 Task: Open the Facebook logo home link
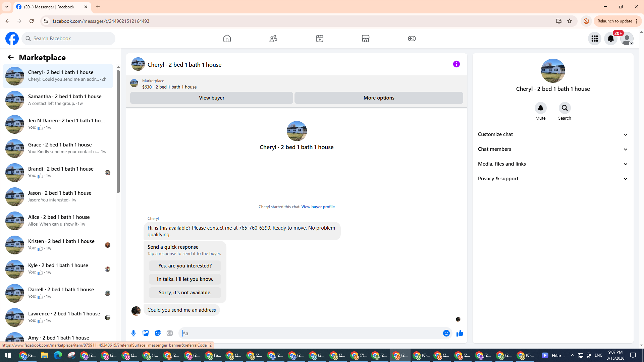12,39
